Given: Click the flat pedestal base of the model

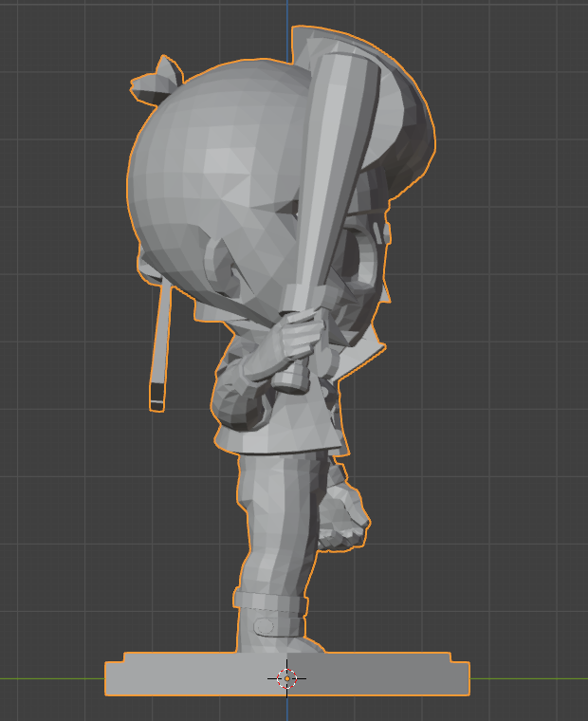Looking at the screenshot, I should coord(286,674).
